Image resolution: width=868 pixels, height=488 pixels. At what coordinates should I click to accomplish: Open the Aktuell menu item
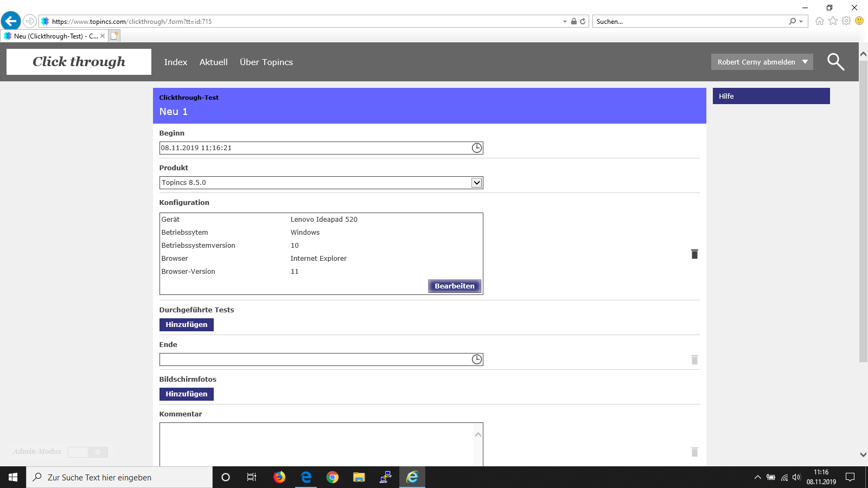coord(213,62)
